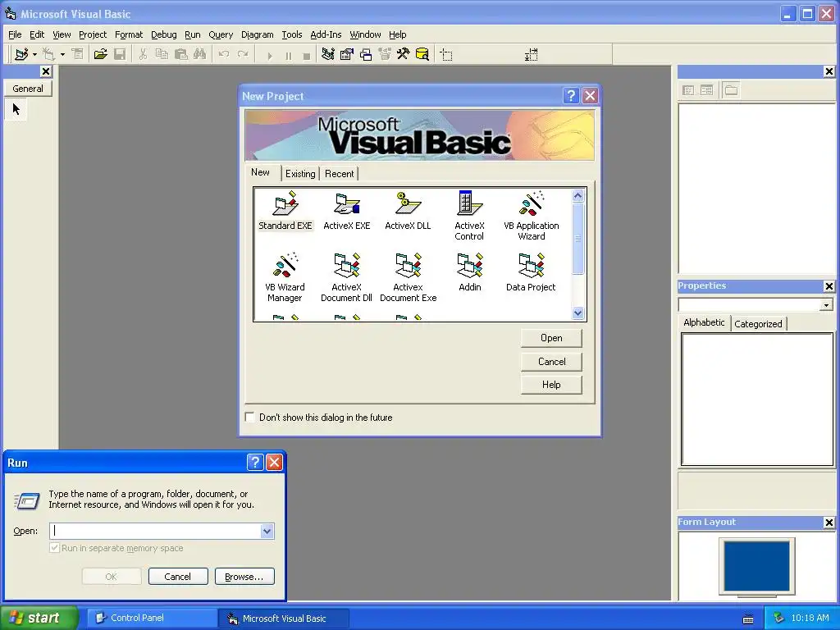
Task: Click View Object icon in Project Explorer
Action: [x=706, y=90]
